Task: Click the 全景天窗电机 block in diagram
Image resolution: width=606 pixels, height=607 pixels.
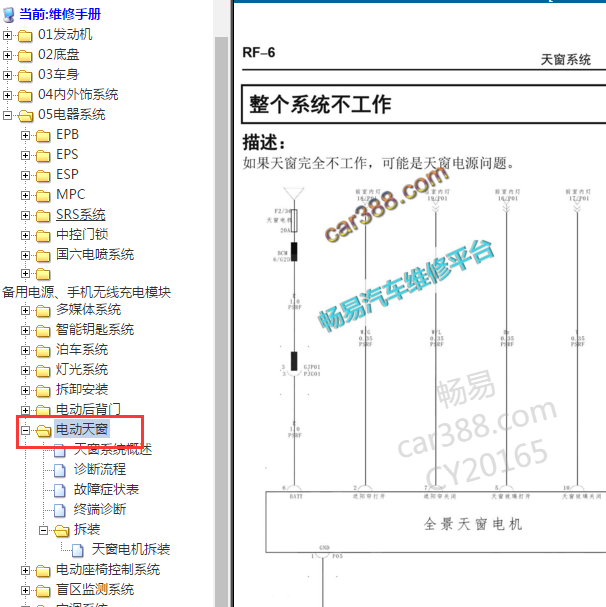Action: tap(436, 523)
